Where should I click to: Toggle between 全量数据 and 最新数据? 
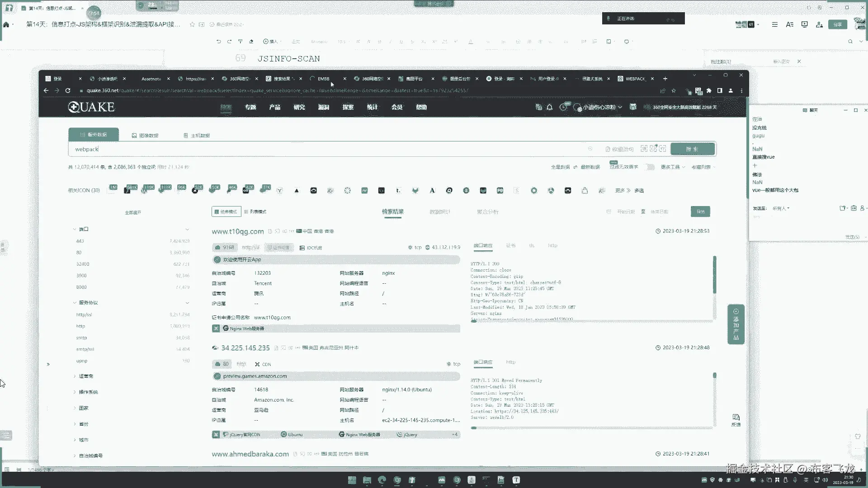click(576, 167)
